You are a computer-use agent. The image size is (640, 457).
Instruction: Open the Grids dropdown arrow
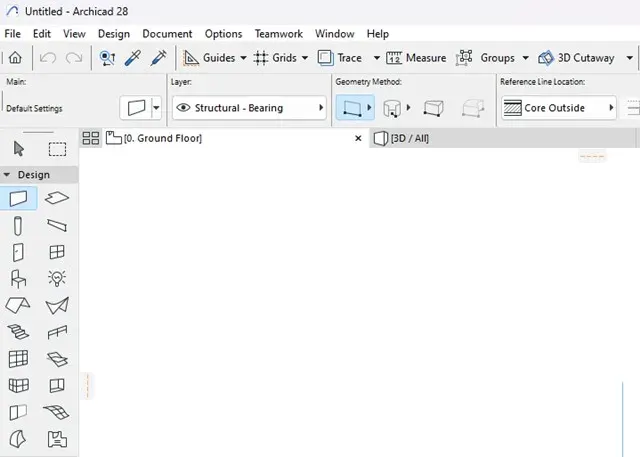click(x=305, y=58)
